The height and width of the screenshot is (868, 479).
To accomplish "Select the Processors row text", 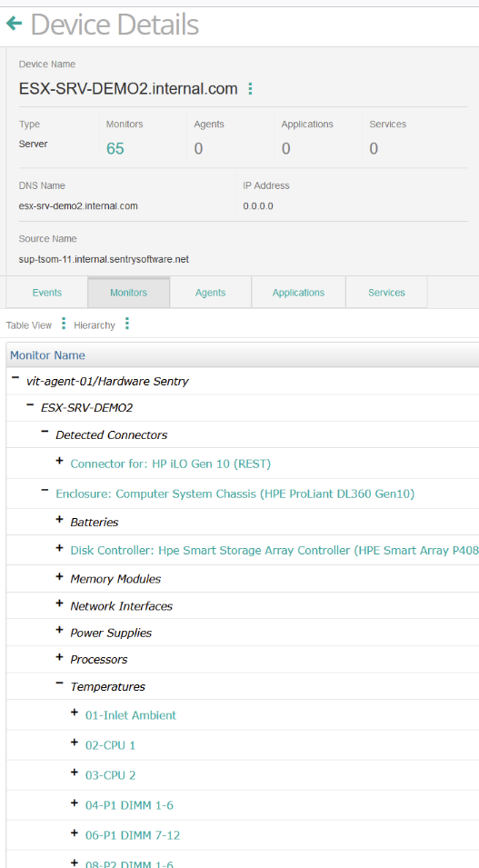I will pos(98,659).
